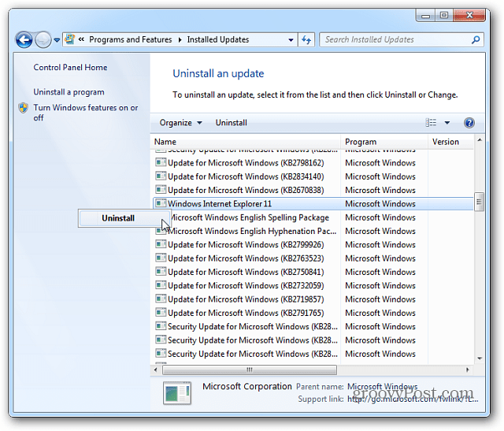Click the vertical scrollbar down arrow
504x431 pixels.
coord(480,359)
